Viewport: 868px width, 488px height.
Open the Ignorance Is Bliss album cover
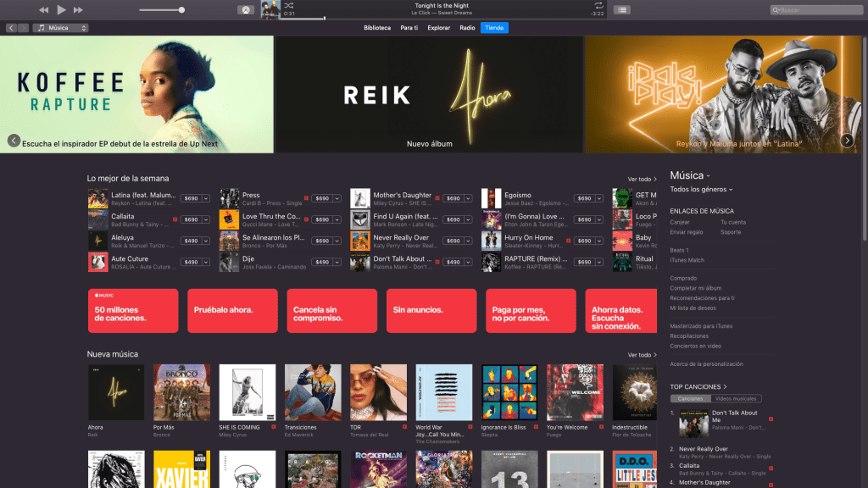(x=509, y=392)
